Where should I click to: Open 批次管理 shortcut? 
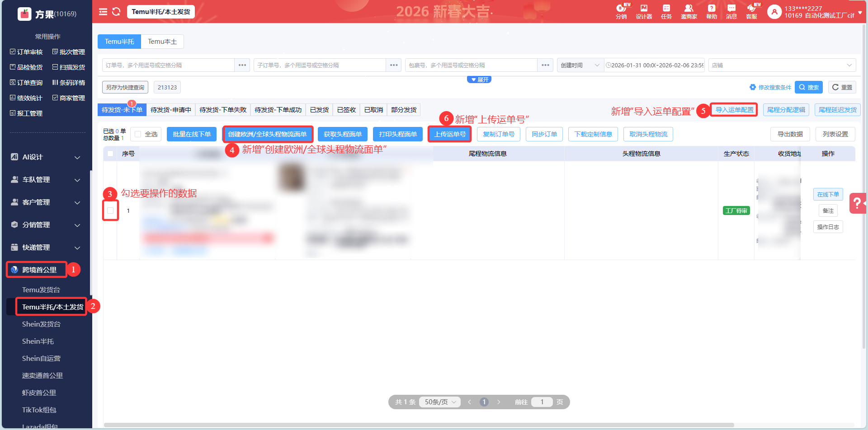point(69,52)
